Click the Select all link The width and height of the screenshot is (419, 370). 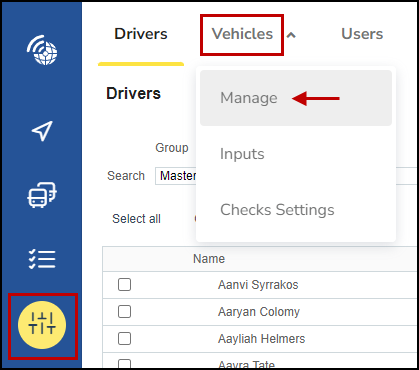coord(136,219)
